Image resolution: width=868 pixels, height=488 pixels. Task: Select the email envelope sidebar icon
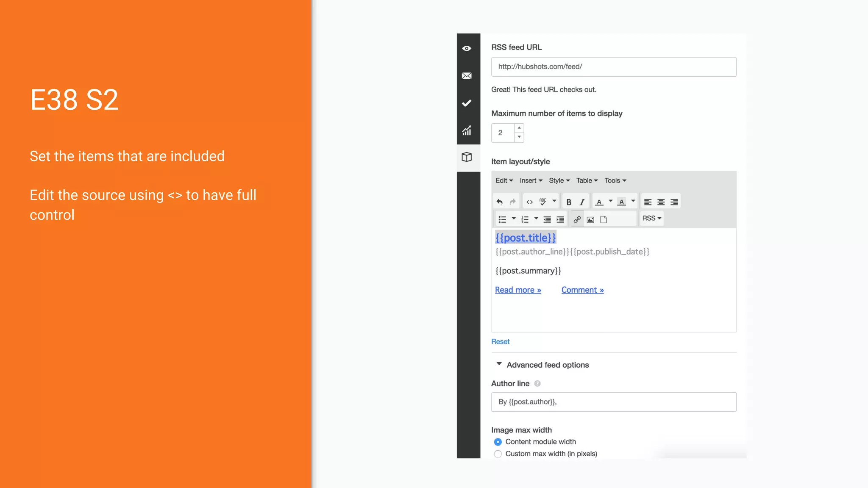click(x=467, y=76)
